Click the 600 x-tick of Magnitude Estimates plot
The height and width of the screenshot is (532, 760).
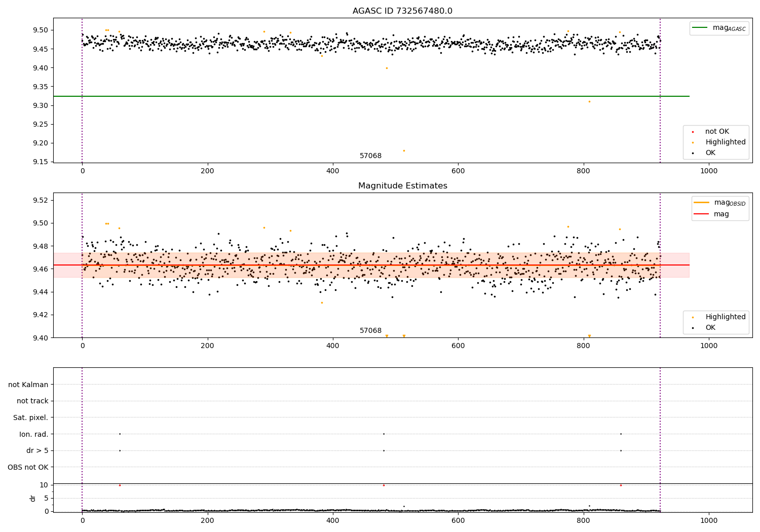(x=458, y=346)
